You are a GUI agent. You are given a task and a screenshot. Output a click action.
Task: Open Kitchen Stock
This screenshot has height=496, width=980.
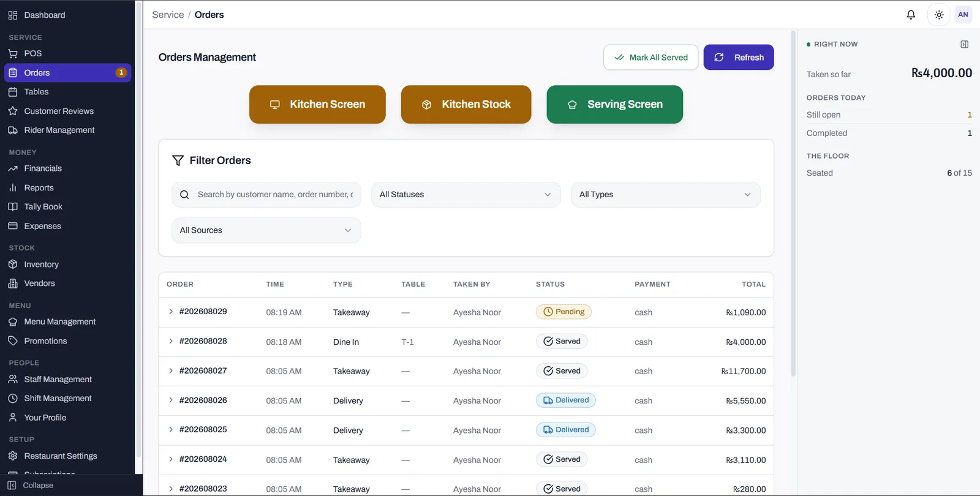coord(466,104)
